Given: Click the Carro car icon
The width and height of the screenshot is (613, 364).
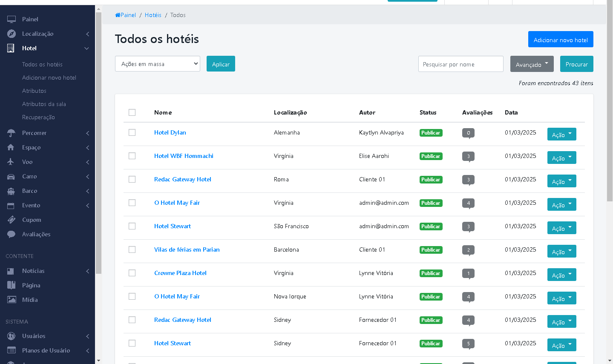Looking at the screenshot, I should click(x=12, y=176).
